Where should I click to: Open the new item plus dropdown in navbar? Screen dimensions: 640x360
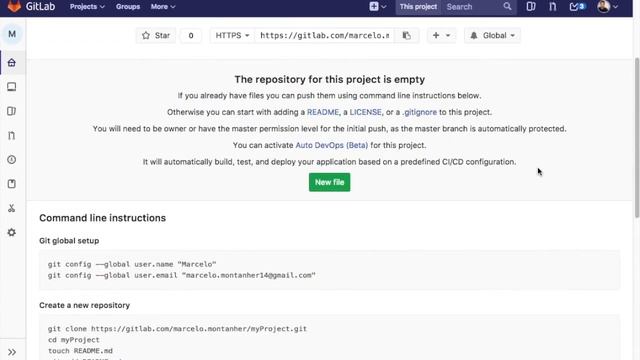378,7
